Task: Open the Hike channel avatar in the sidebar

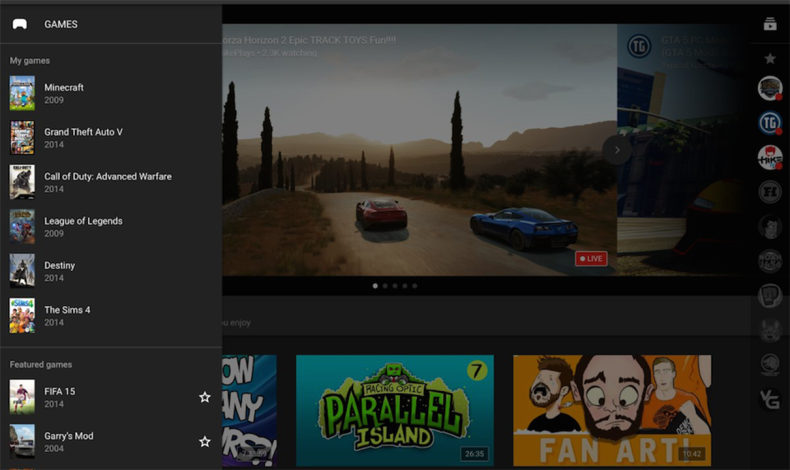Action: point(770,157)
